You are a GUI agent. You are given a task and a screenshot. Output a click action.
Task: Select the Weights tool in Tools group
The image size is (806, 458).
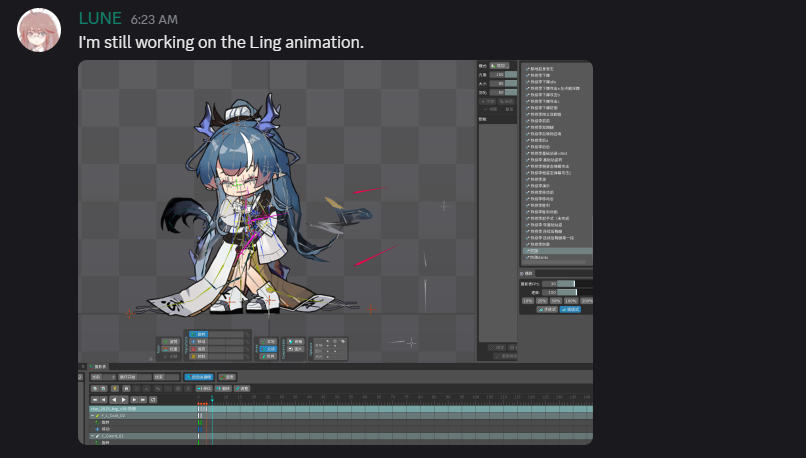[x=171, y=349]
